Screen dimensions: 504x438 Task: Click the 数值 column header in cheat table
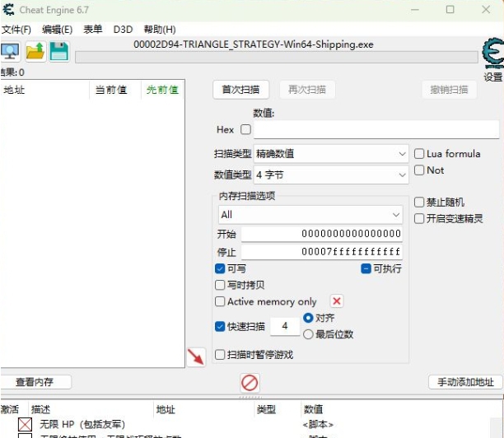click(x=314, y=409)
